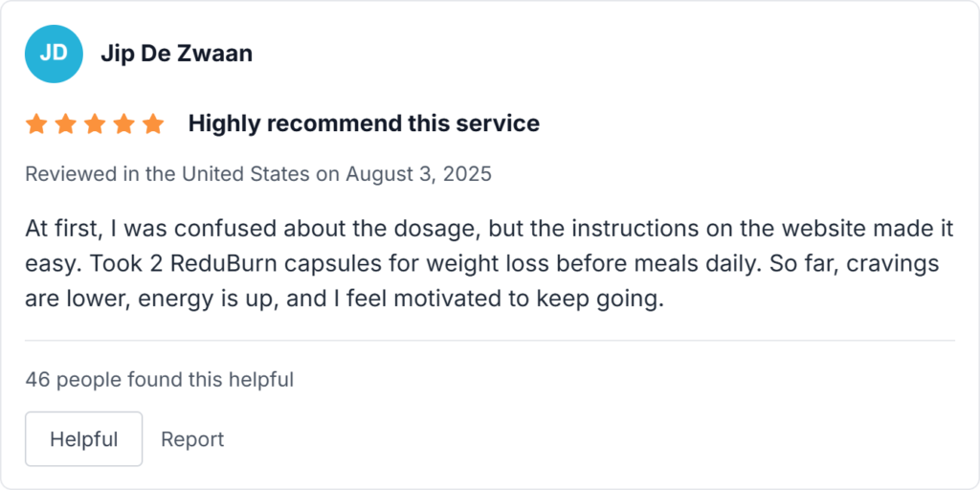
Task: Report this review
Action: [192, 439]
